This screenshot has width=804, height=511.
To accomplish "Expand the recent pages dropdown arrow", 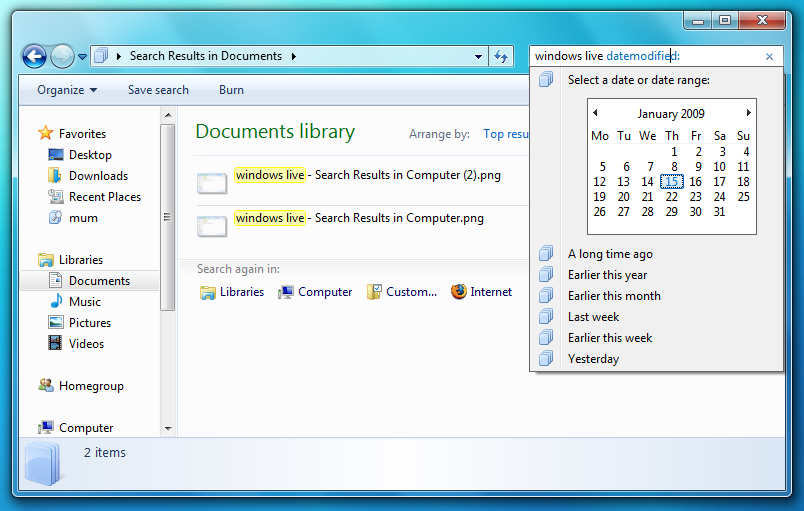I will coord(82,57).
